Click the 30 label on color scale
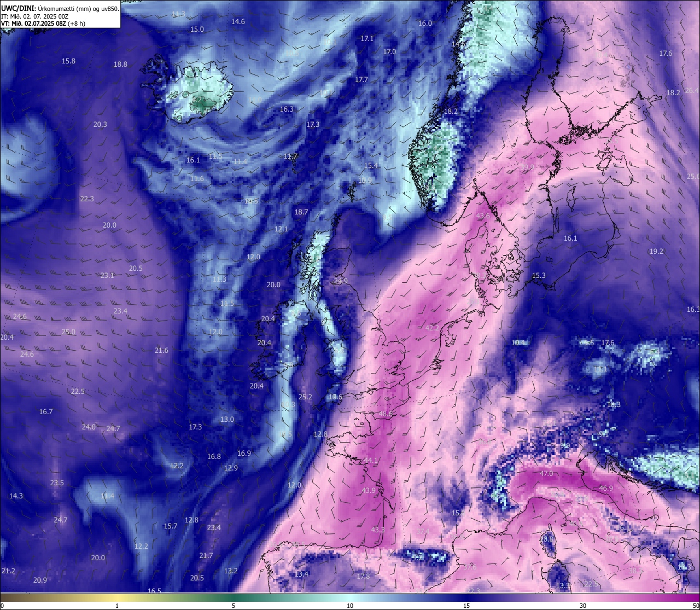700x610 pixels. click(583, 606)
